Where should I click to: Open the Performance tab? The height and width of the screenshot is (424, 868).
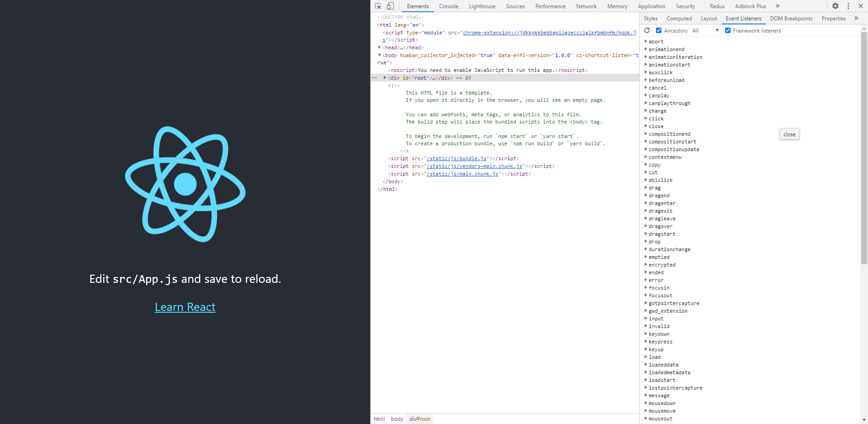550,6
